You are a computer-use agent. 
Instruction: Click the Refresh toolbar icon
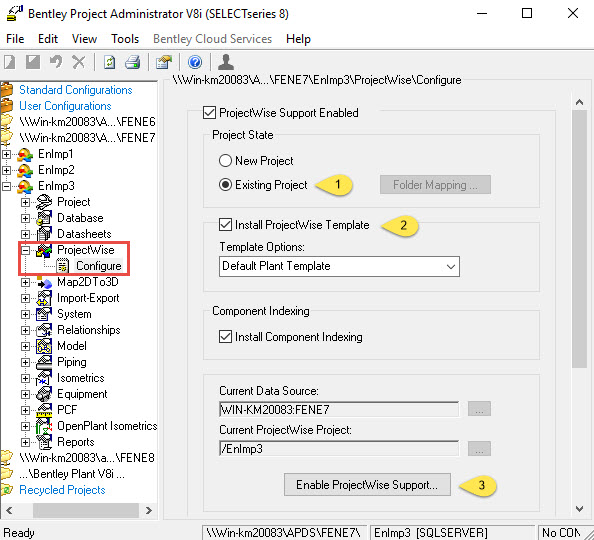tap(109, 62)
